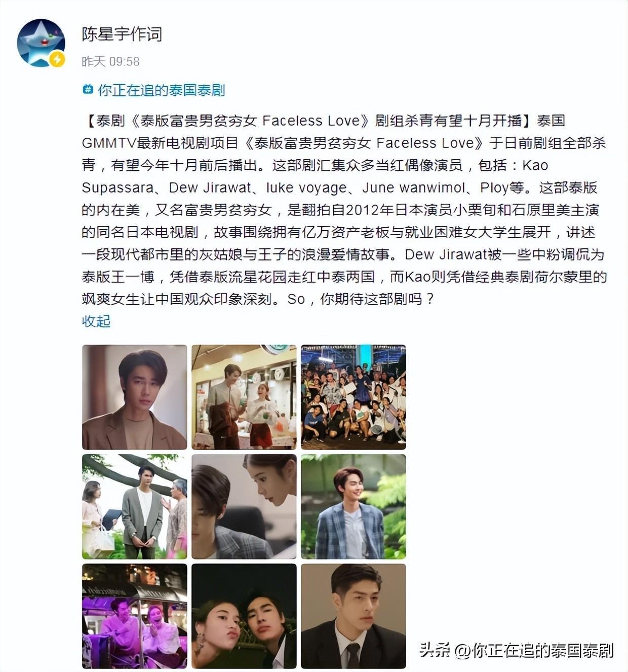The image size is (628, 672).
Task: Click the post title 泰版富贵男贫穷女 Faceless Love
Action: (x=254, y=121)
